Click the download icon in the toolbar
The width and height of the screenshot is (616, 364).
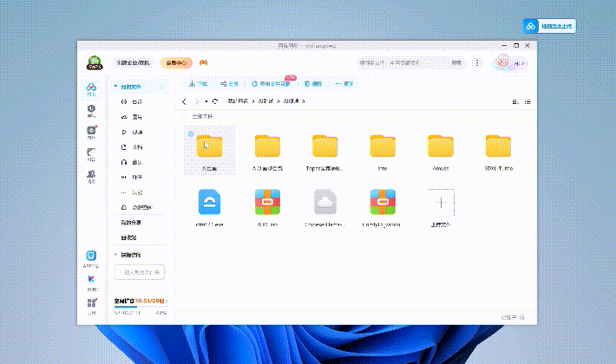coord(192,84)
